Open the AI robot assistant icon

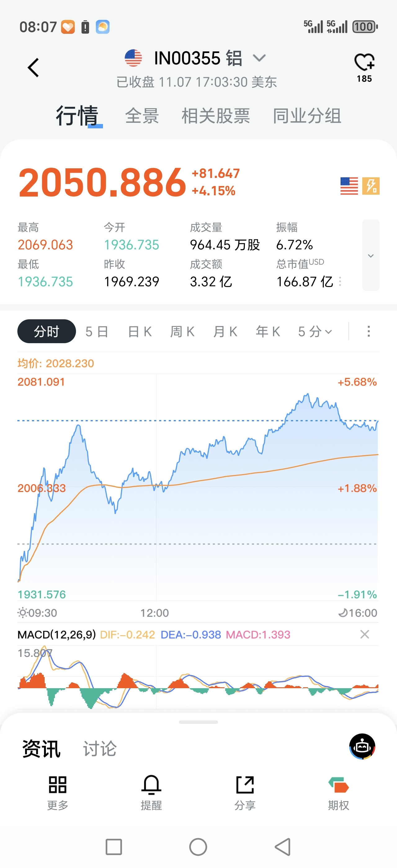click(362, 746)
